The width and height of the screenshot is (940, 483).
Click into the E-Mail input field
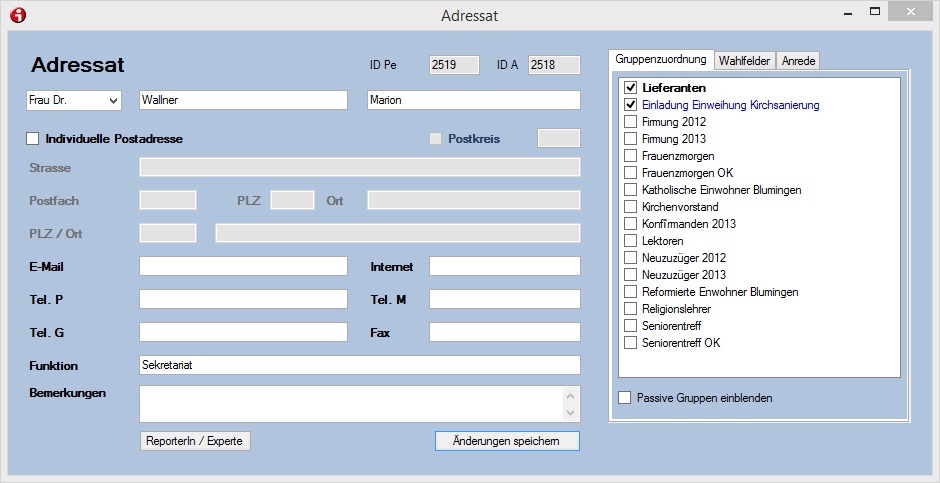pos(243,267)
